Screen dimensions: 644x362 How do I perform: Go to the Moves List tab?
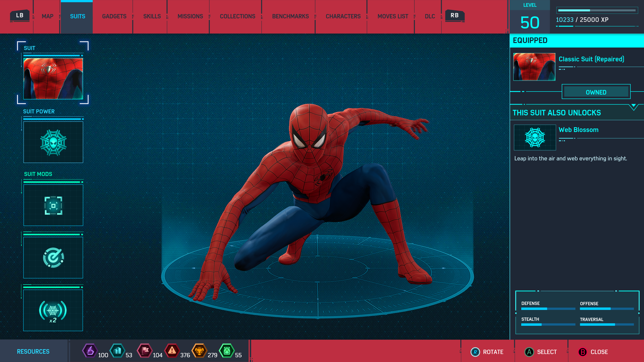pos(393,16)
